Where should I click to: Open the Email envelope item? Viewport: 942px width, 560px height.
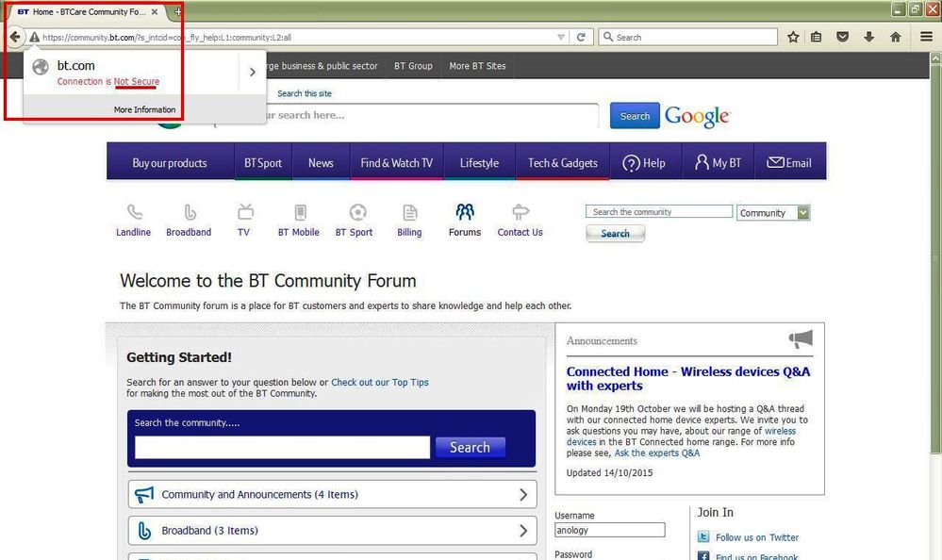click(x=789, y=163)
